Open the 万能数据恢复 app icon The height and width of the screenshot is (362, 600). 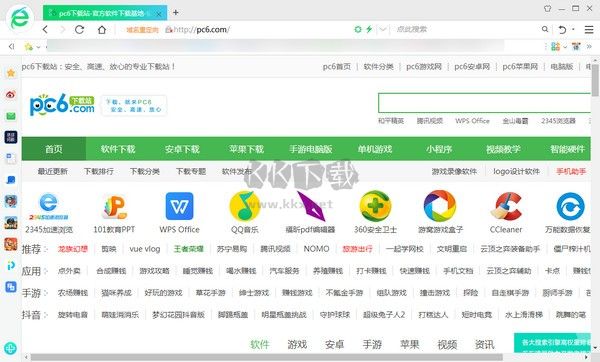click(570, 207)
